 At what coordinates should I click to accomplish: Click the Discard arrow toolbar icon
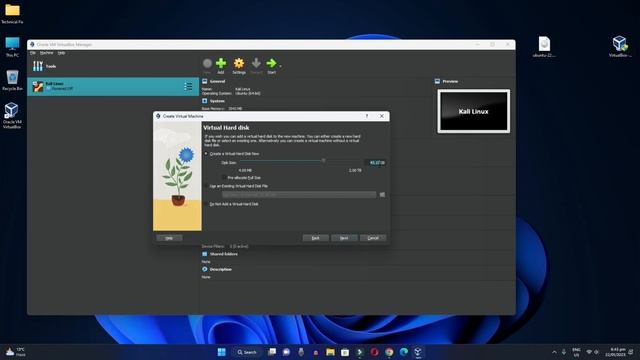[256, 63]
